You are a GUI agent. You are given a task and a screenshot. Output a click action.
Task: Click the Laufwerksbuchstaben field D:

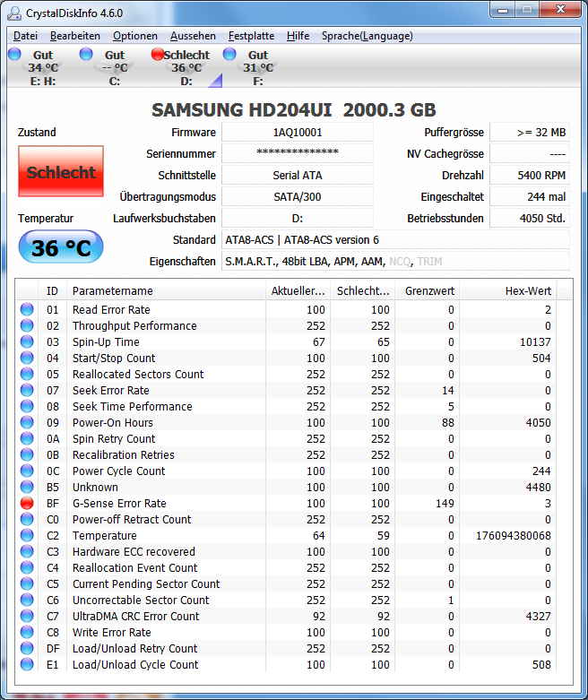[298, 219]
